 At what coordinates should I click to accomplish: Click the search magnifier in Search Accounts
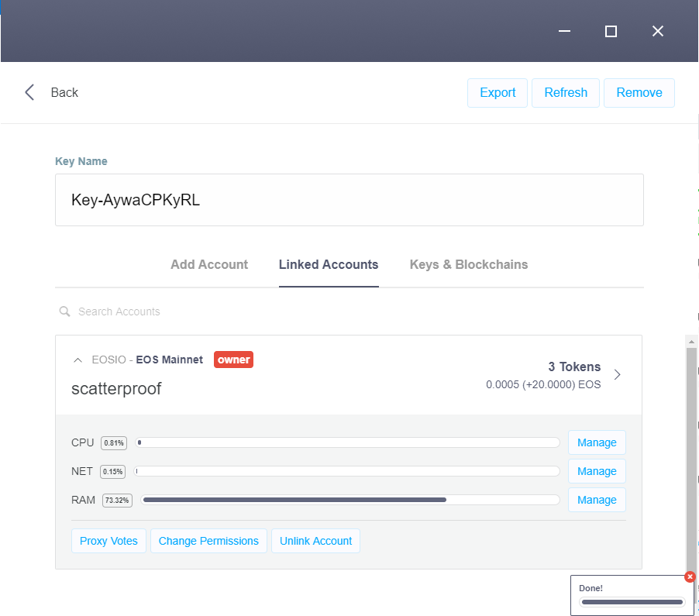[65, 311]
